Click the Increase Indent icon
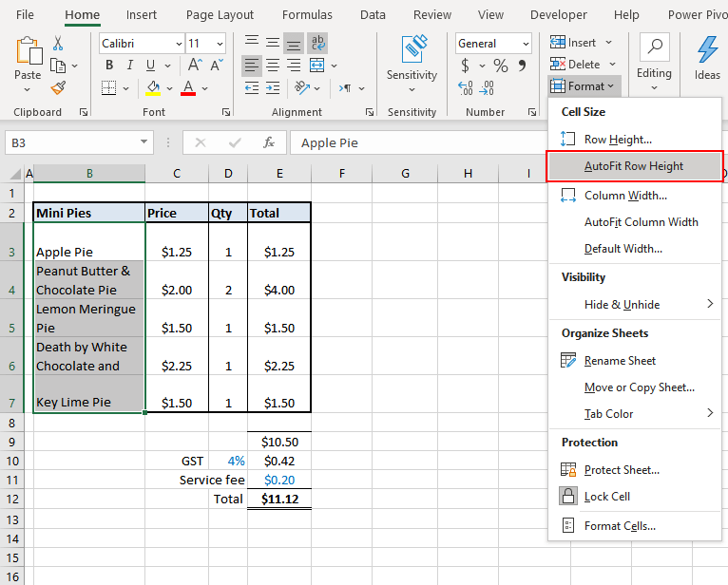The image size is (728, 585). [x=273, y=87]
